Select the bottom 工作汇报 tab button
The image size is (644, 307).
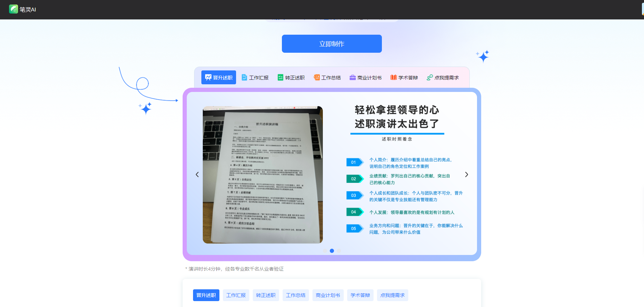[x=236, y=295]
